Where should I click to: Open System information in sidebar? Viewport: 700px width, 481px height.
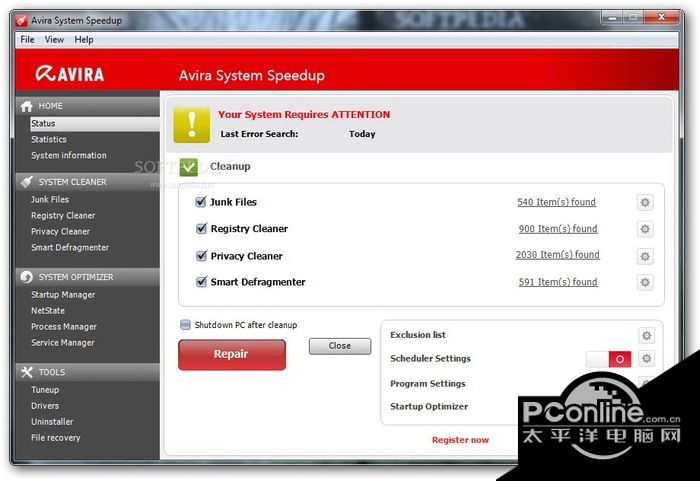coord(69,155)
